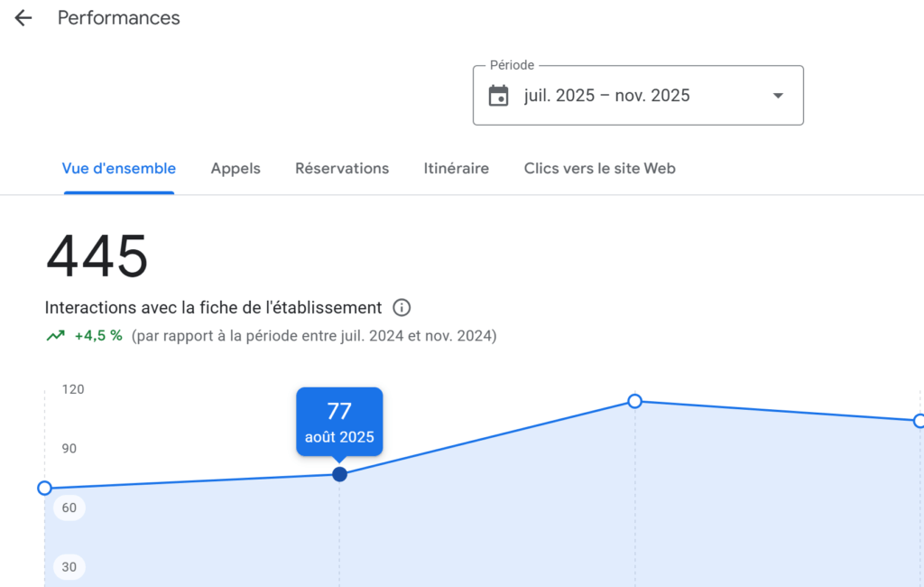Switch to the Appels tab
The width and height of the screenshot is (924, 587).
[x=236, y=168]
